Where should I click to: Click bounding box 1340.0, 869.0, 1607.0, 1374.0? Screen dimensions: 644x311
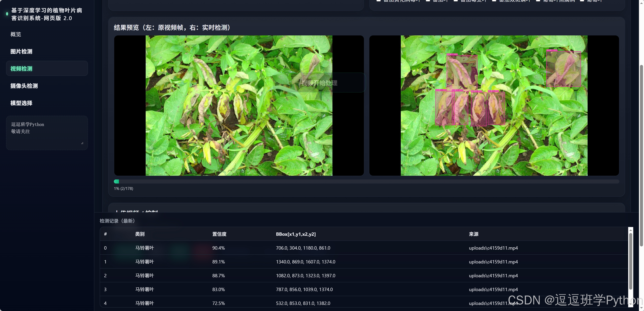(305, 262)
